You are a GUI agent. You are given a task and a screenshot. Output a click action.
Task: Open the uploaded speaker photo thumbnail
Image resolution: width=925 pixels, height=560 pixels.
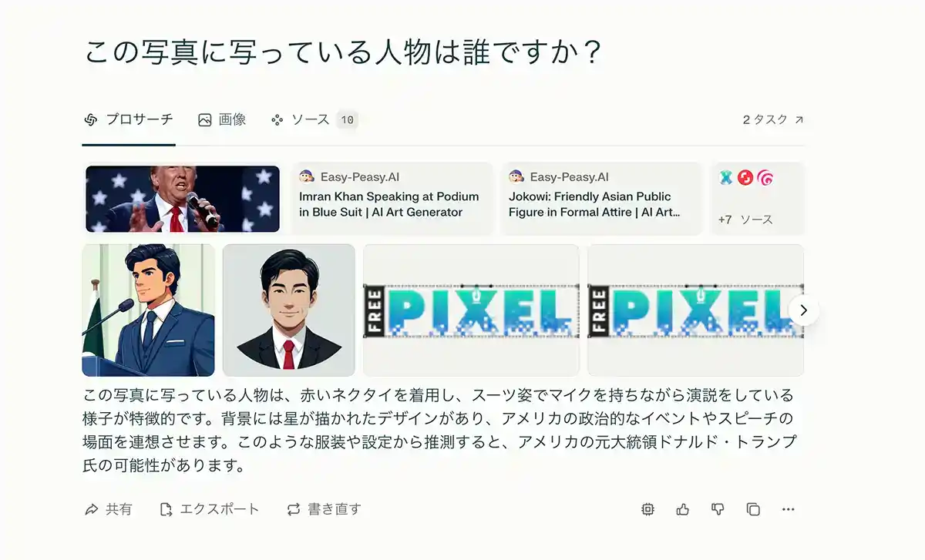tap(183, 199)
